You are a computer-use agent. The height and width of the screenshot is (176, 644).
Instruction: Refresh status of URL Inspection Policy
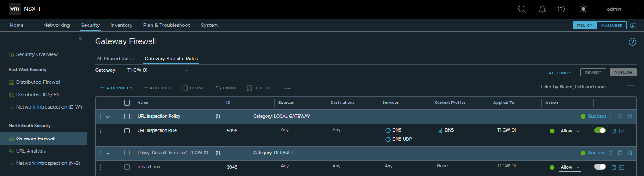tap(610, 117)
